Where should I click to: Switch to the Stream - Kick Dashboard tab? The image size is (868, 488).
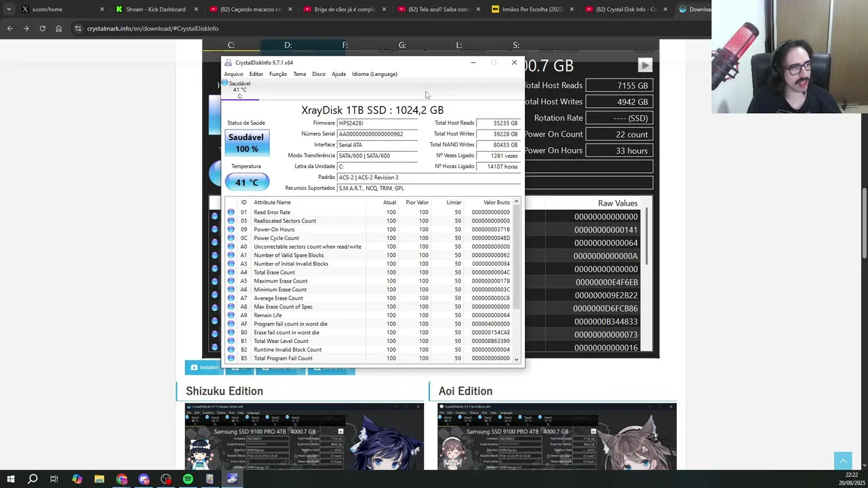tap(155, 9)
